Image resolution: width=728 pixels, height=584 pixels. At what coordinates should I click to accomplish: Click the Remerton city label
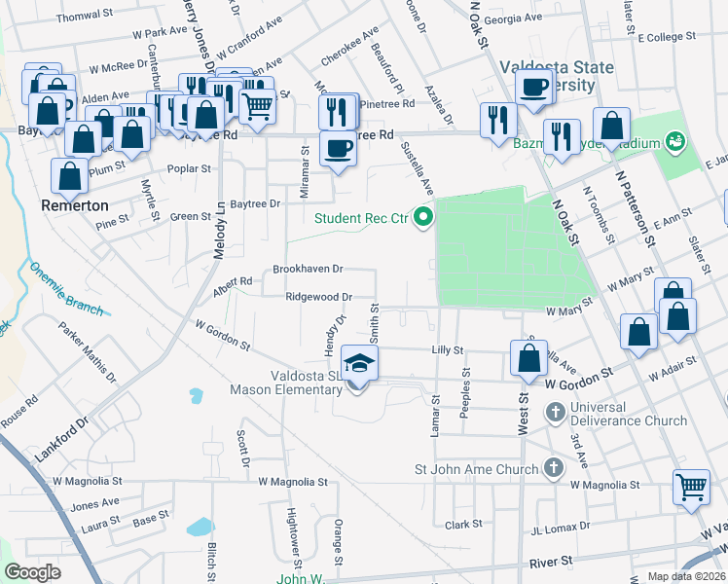coord(75,205)
